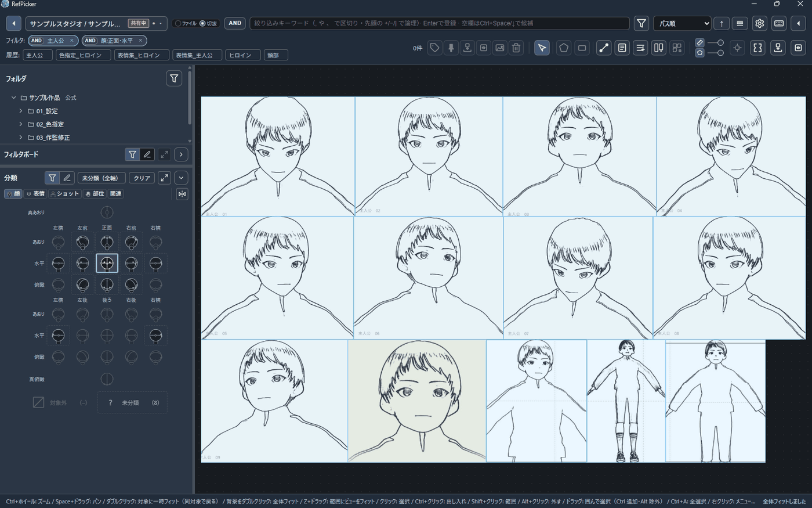This screenshot has height=508, width=812.
Task: Choose the rectangle selection tool
Action: pyautogui.click(x=582, y=48)
